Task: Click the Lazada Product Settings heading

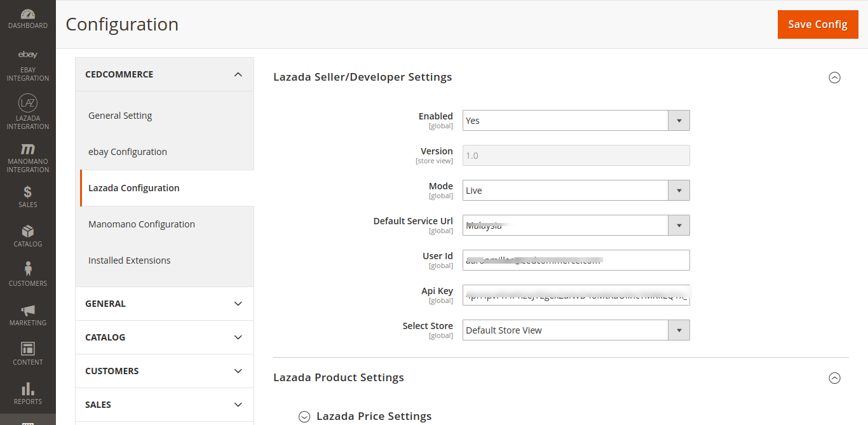Action: tap(339, 377)
